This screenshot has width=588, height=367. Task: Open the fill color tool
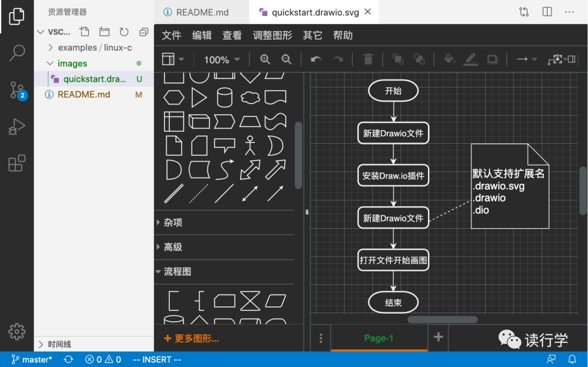point(449,59)
